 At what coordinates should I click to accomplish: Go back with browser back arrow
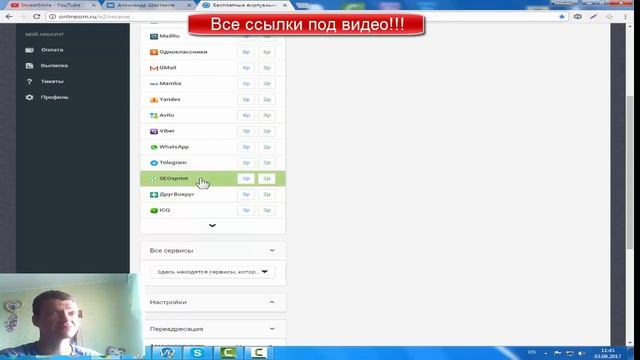(x=9, y=17)
